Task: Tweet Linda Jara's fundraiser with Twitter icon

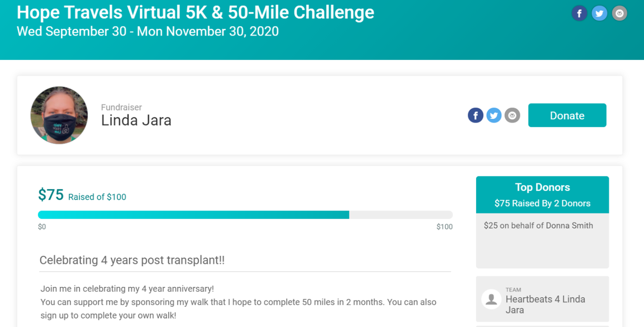Action: pyautogui.click(x=494, y=116)
